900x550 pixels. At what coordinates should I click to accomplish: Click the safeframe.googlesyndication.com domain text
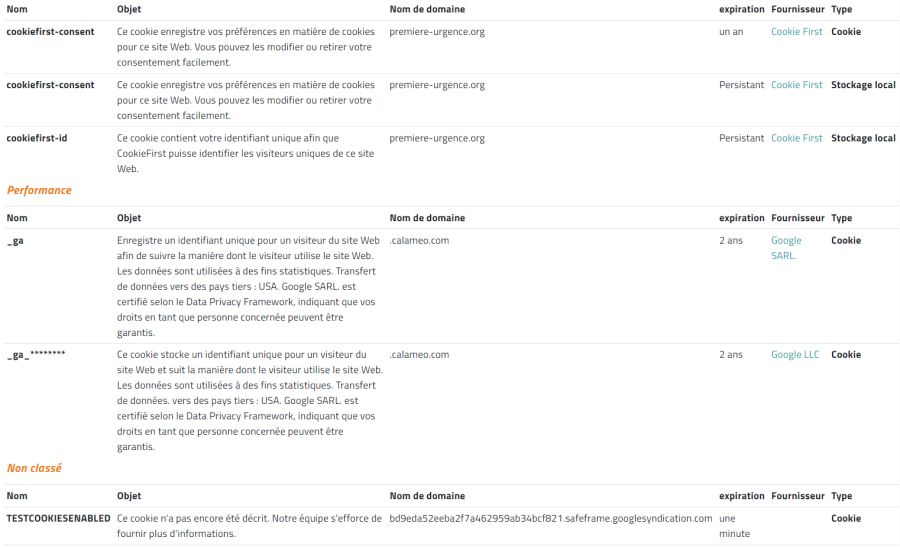[550, 519]
